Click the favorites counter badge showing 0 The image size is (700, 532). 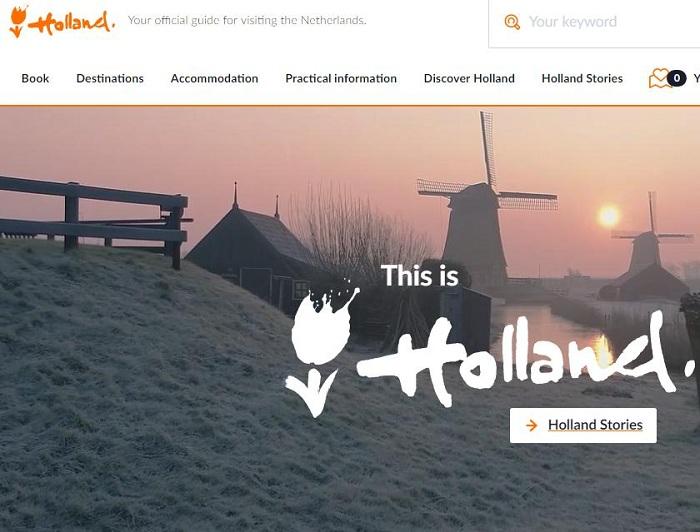[x=677, y=79]
